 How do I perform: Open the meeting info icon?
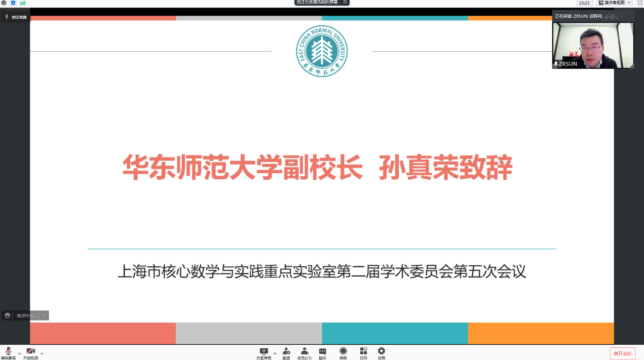pos(4,3)
